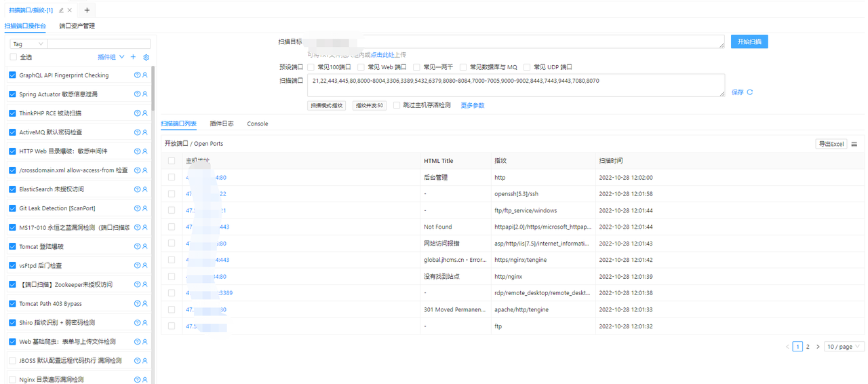Click the plus icon beside 插件组
The image size is (868, 384).
[133, 58]
